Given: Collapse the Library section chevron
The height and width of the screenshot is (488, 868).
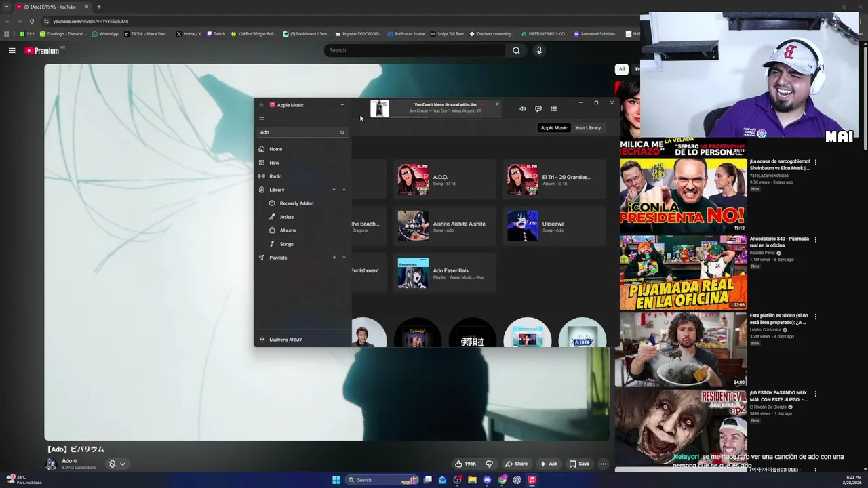Looking at the screenshot, I should coord(344,190).
